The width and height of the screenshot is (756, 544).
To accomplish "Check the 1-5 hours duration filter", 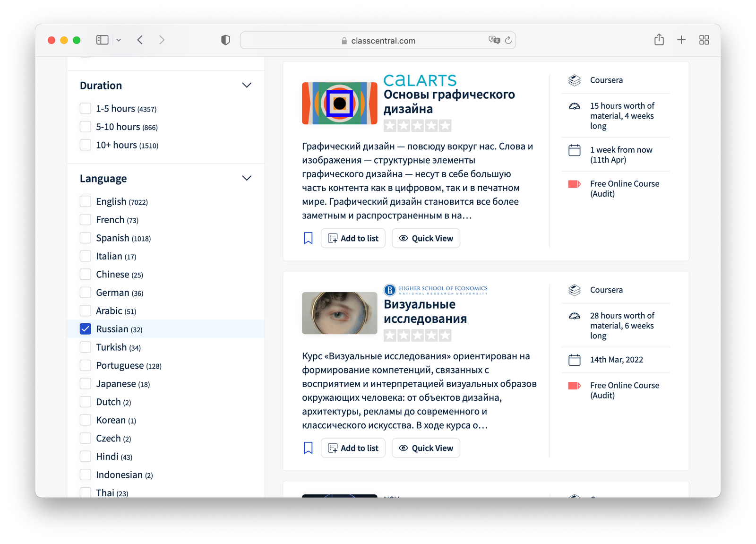I will click(x=86, y=108).
